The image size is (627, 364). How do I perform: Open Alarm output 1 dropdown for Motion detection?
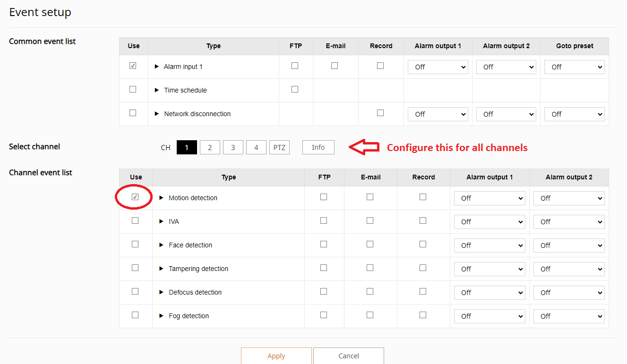[490, 198]
